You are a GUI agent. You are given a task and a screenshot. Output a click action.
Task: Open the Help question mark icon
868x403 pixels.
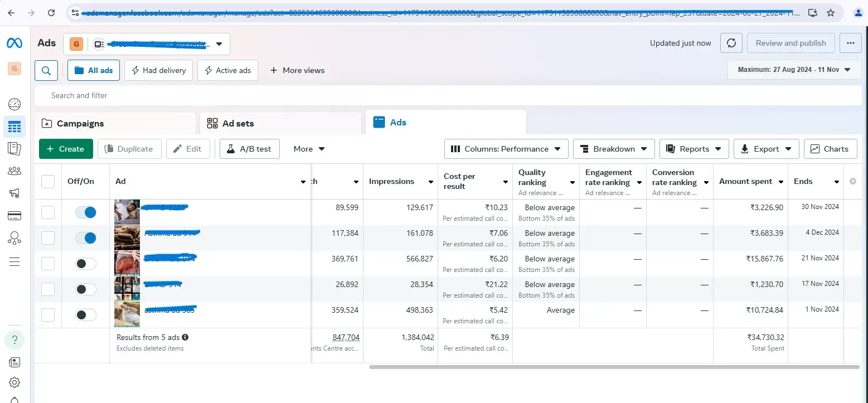[14, 339]
